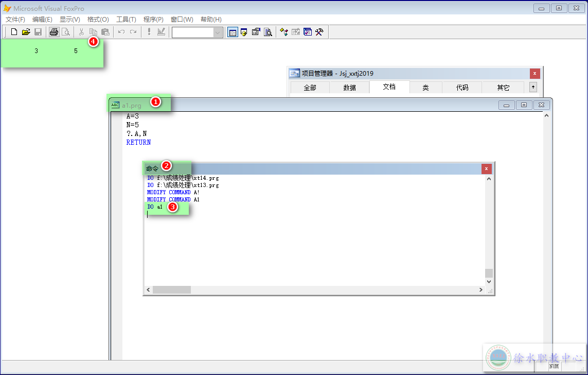The width and height of the screenshot is (588, 375).
Task: Open the Task Pane icon
Action: pyautogui.click(x=308, y=32)
